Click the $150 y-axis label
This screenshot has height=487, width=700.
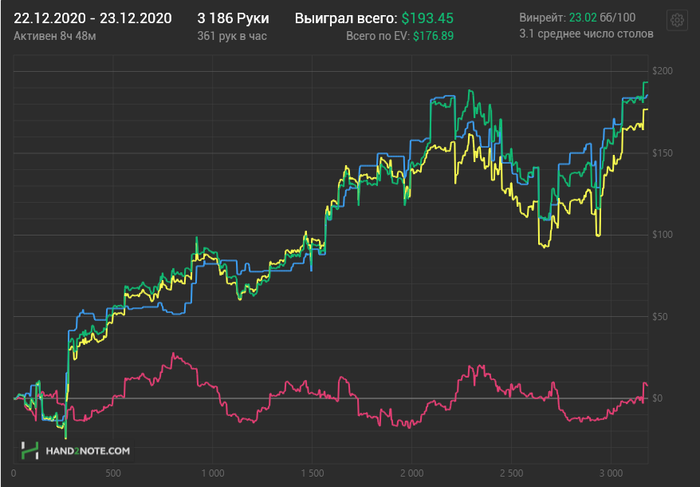pyautogui.click(x=662, y=153)
